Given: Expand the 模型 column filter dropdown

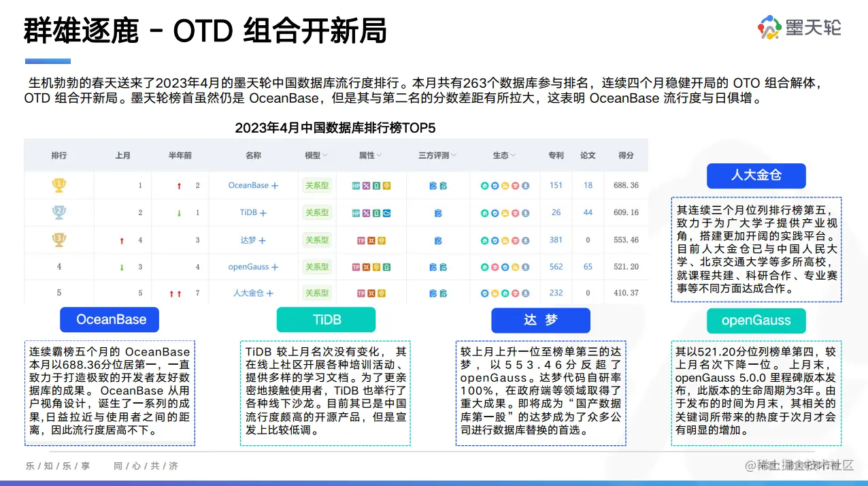Looking at the screenshot, I should click(325, 155).
